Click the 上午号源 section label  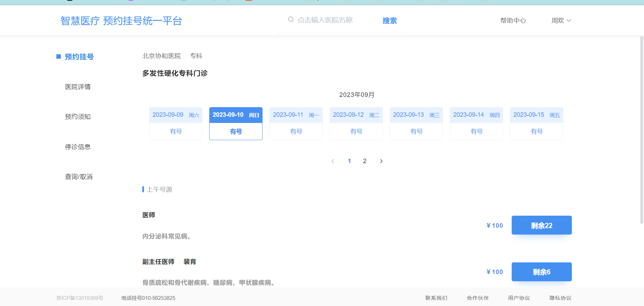pyautogui.click(x=159, y=190)
